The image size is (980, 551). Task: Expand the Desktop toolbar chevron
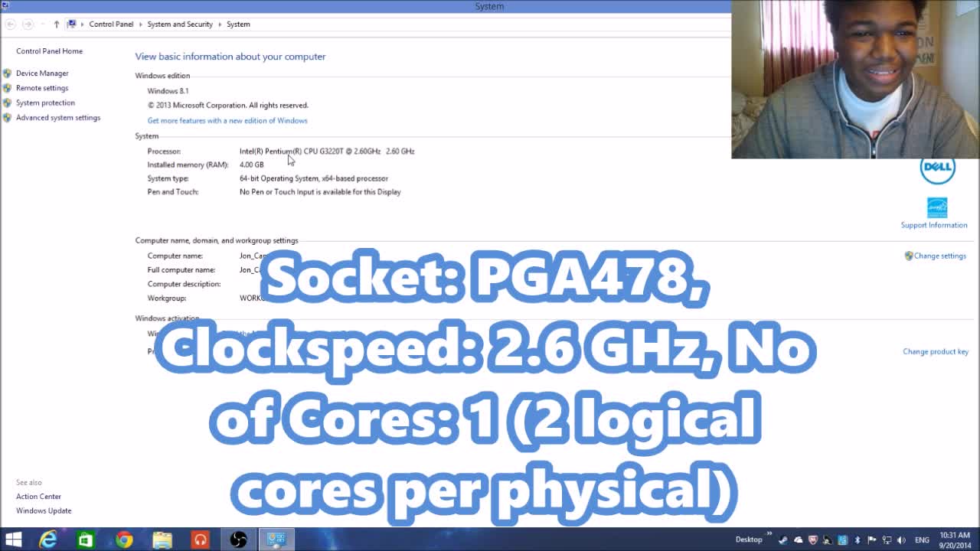[769, 535]
